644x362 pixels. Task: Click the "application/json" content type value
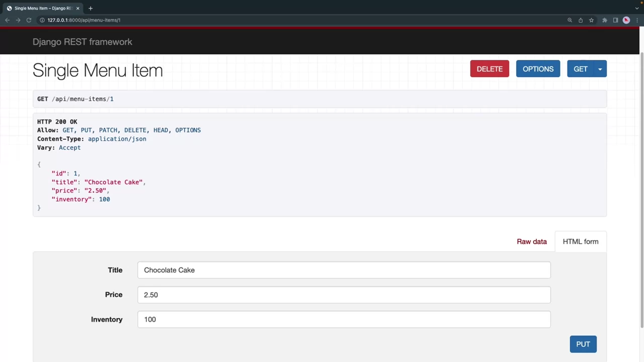117,139
